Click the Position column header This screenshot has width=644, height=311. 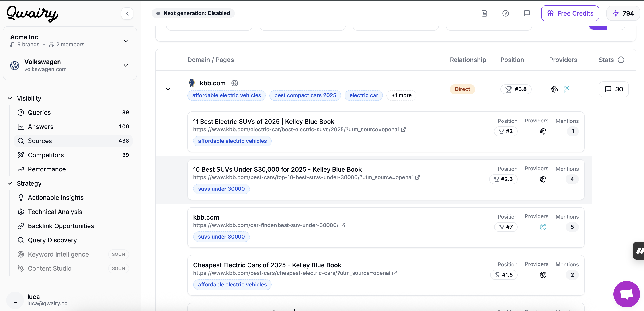512,60
